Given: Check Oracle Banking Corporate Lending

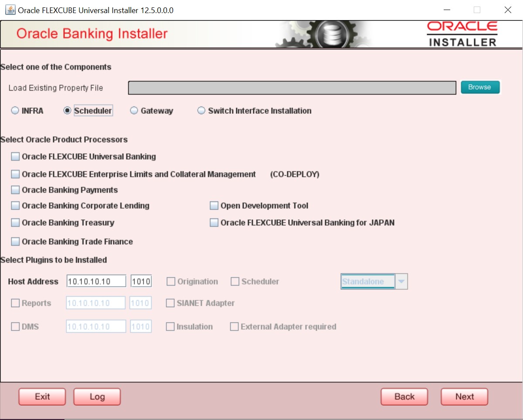Looking at the screenshot, I should (x=15, y=205).
